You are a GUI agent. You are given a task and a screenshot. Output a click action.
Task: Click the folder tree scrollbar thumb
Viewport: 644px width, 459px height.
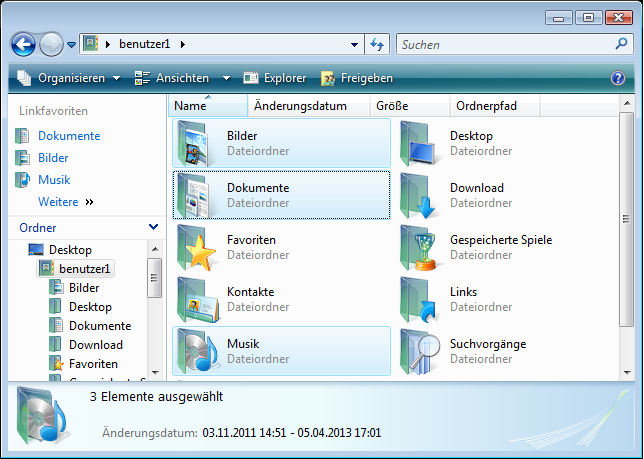click(x=155, y=278)
